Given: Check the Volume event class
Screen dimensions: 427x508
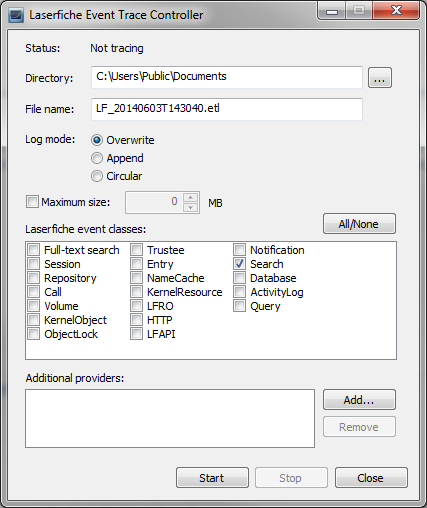Looking at the screenshot, I should coord(34,305).
